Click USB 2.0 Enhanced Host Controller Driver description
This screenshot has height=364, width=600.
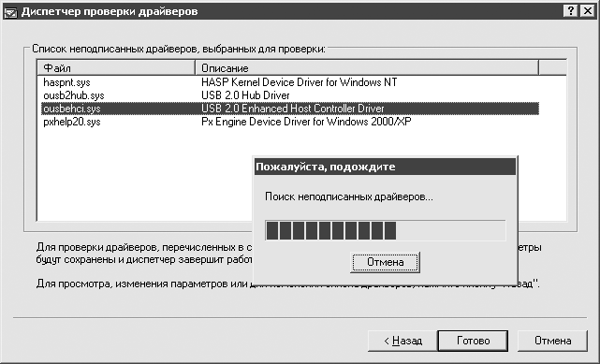pos(293,109)
